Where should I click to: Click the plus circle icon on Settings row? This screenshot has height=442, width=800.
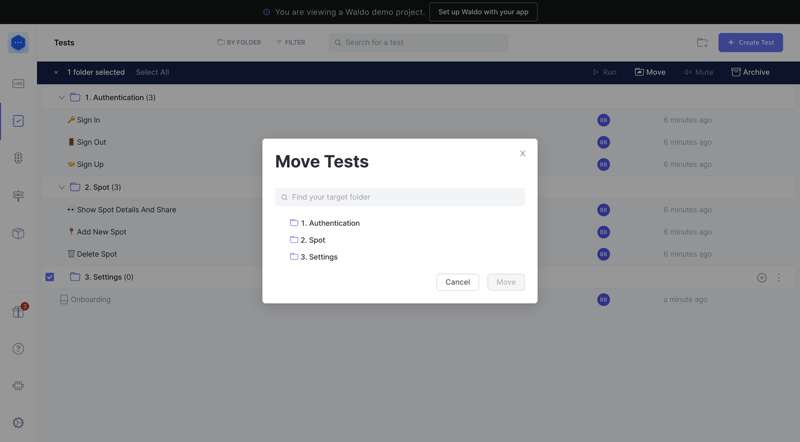pos(762,278)
